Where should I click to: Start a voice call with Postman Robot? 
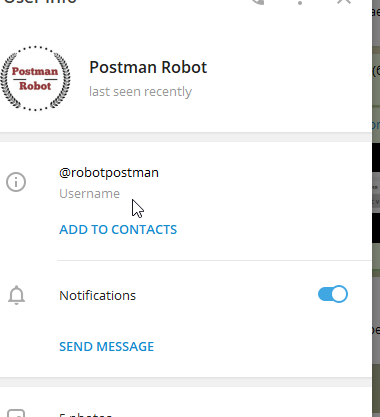point(257,2)
